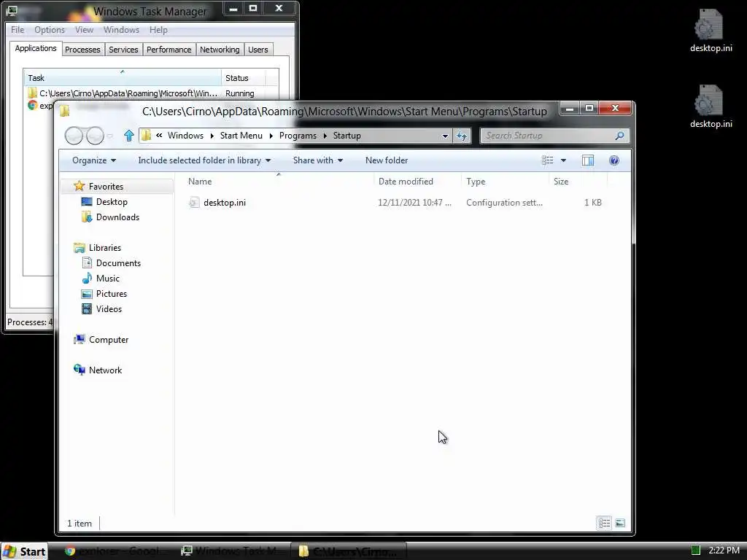Click the Start button
Image resolution: width=747 pixels, height=560 pixels.
(x=24, y=551)
